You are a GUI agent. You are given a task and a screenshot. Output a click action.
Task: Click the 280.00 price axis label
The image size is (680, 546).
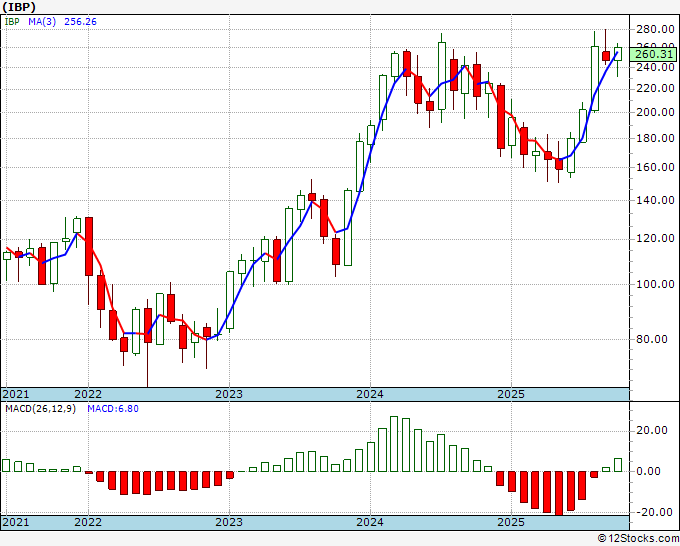655,29
